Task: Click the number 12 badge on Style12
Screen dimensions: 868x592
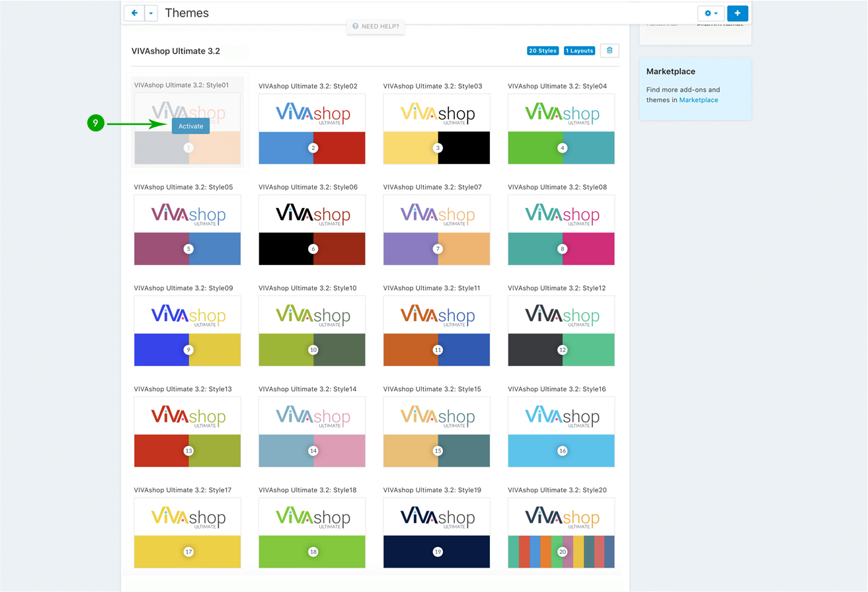Action: click(562, 350)
